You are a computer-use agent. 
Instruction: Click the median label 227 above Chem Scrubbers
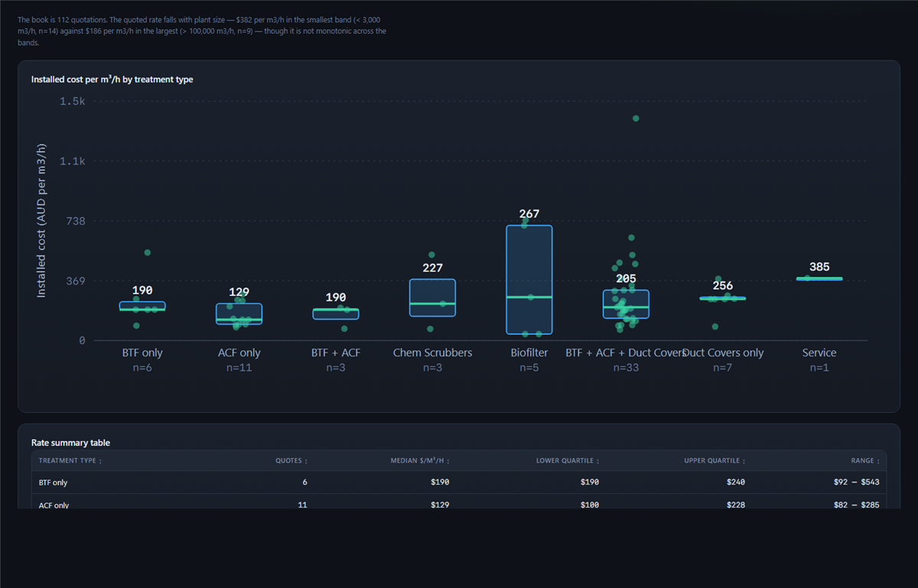pos(432,268)
